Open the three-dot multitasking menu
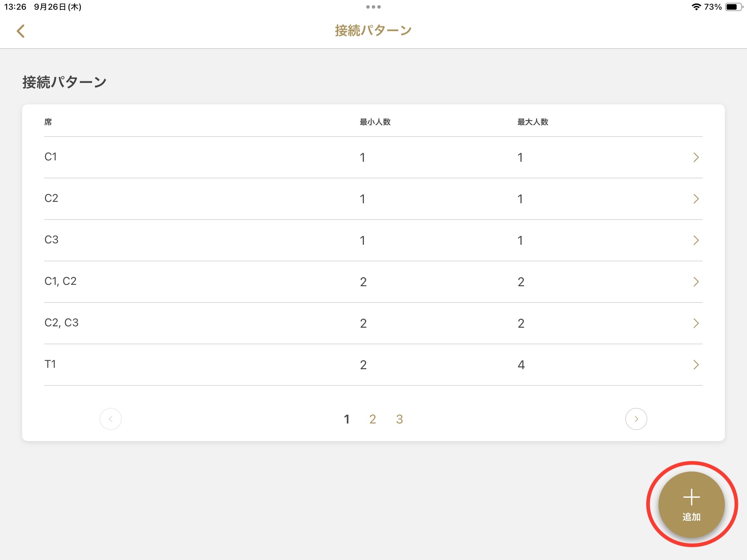Viewport: 747px width, 560px height. [373, 7]
